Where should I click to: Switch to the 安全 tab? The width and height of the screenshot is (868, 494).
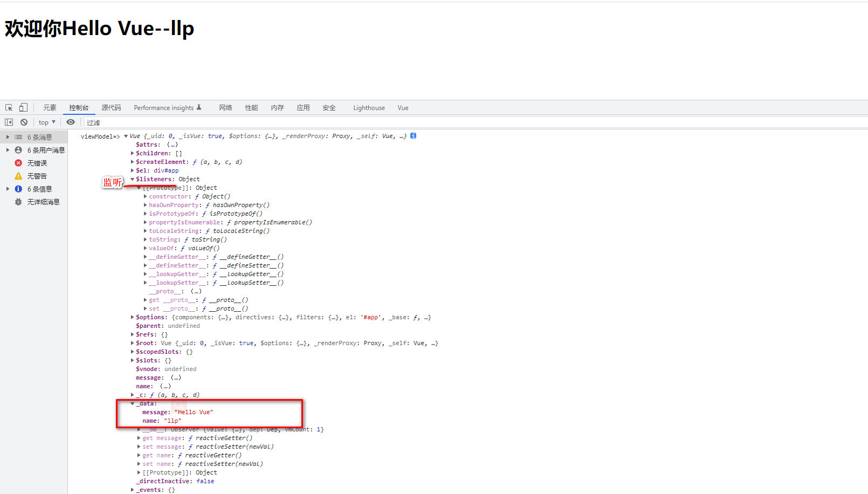[x=329, y=108]
